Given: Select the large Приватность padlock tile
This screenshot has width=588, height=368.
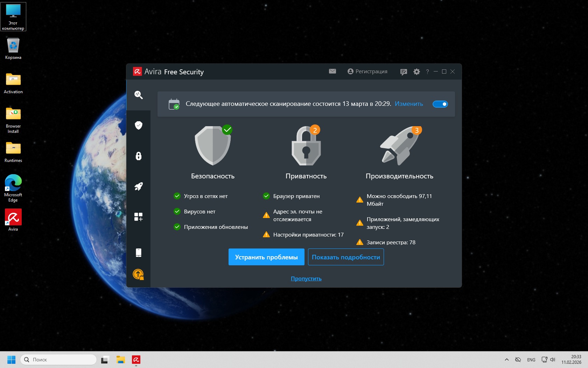Looking at the screenshot, I should click(306, 146).
